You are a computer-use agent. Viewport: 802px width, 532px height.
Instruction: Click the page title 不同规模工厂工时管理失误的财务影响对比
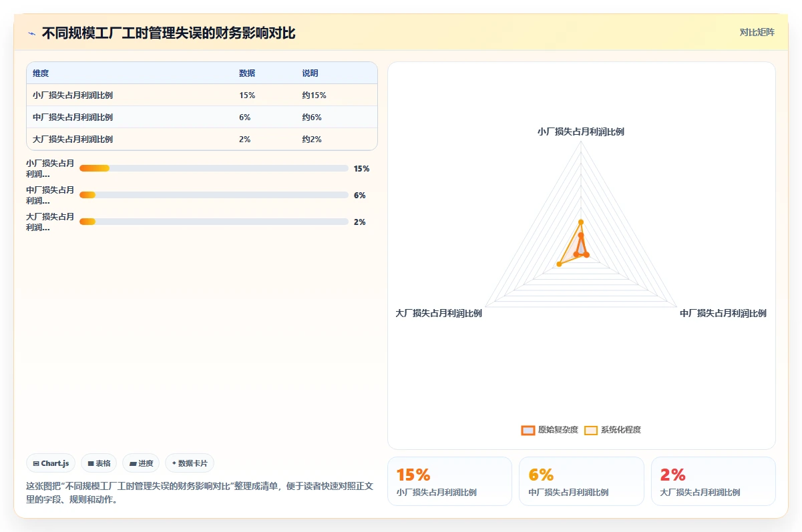click(168, 33)
